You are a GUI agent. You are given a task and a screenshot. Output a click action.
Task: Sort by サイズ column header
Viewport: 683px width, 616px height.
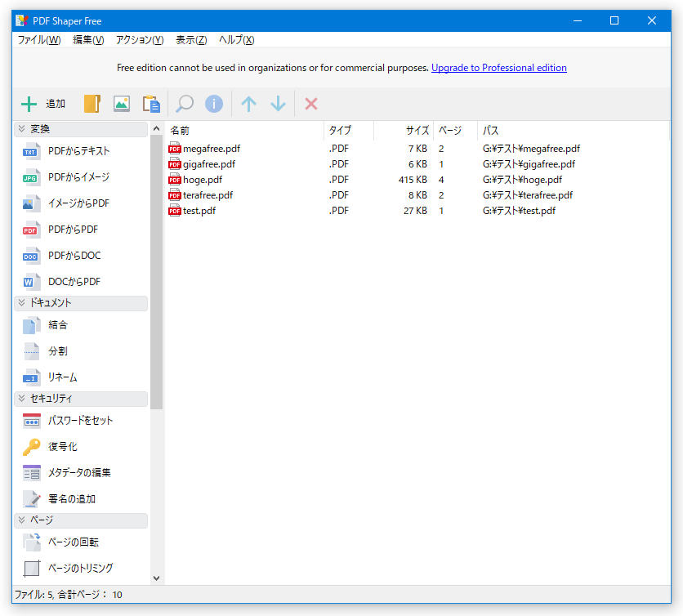404,130
